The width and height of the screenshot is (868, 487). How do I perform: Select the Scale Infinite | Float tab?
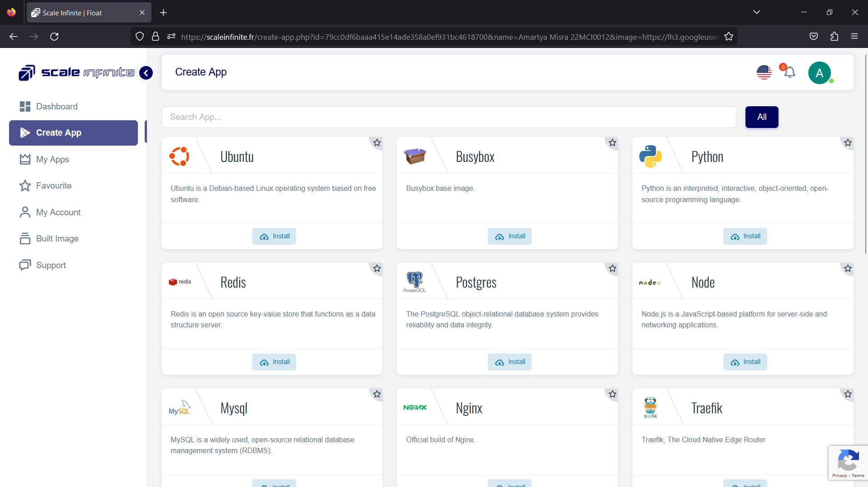[x=89, y=13]
